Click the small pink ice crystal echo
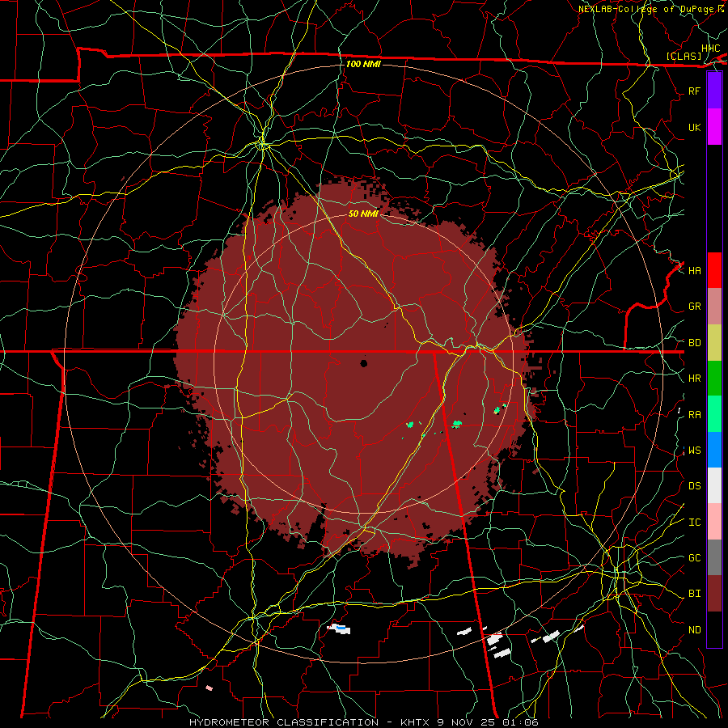Viewport: 728px width, 728px height. [x=209, y=688]
